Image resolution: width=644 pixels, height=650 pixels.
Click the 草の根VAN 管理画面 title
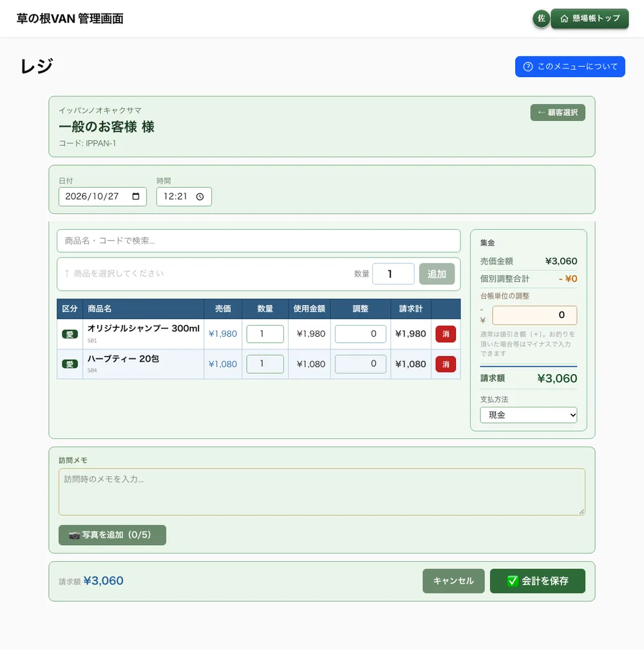tap(70, 19)
